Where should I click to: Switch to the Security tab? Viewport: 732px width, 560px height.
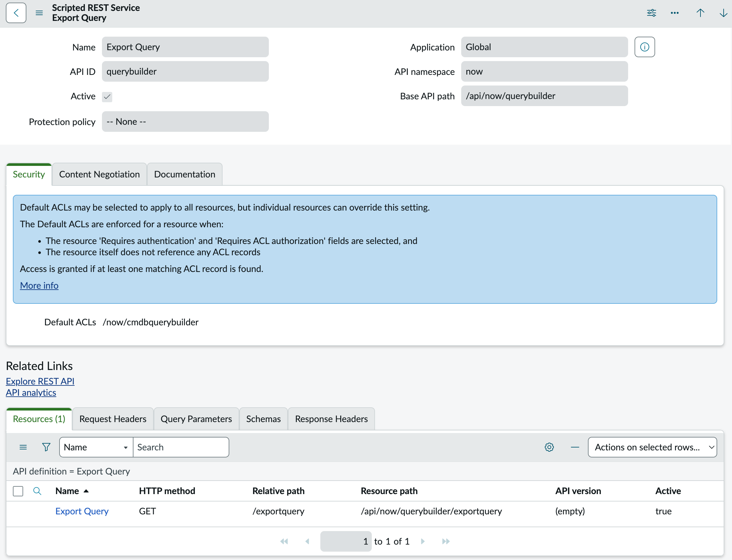point(29,174)
